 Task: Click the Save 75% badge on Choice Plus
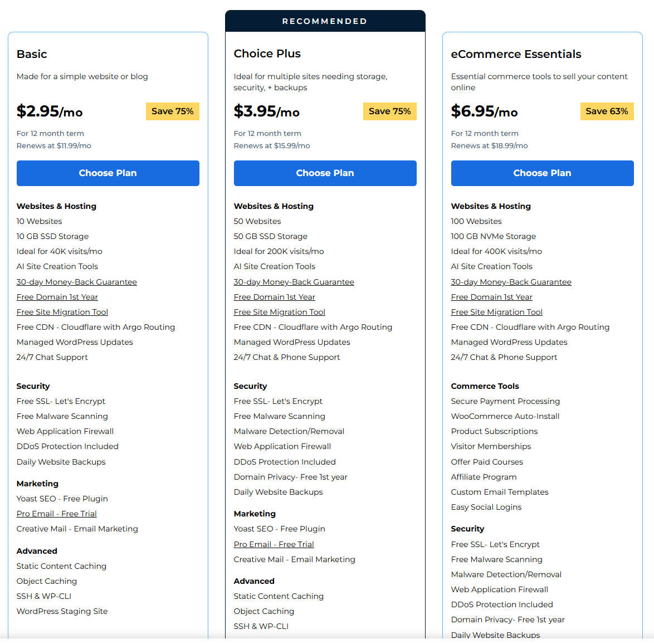point(389,111)
